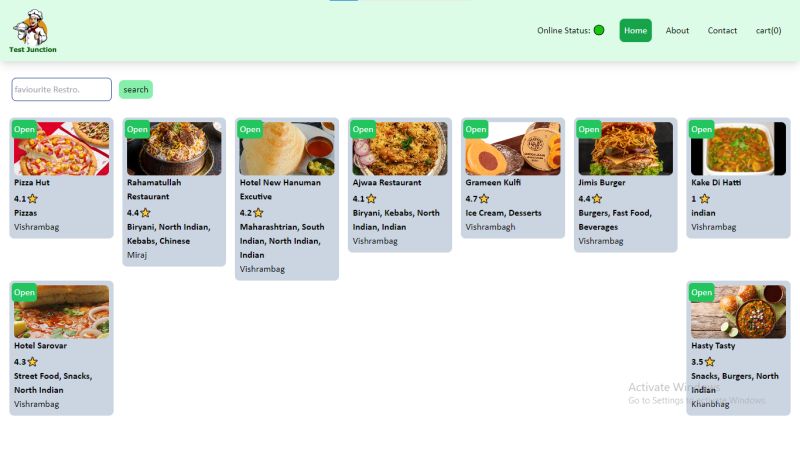Select the Ajwaa Restaurant title
Image resolution: width=800 pixels, height=449 pixels.
coord(387,182)
